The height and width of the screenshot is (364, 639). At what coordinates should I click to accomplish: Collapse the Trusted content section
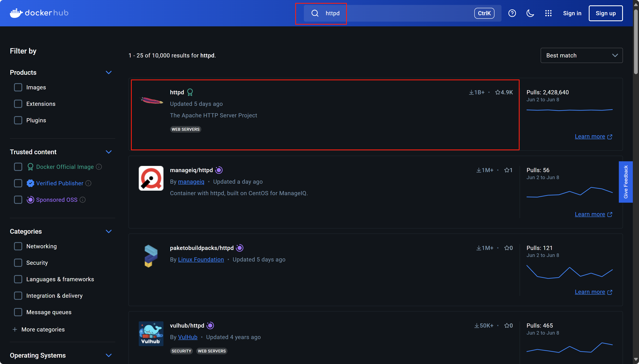[x=108, y=152]
